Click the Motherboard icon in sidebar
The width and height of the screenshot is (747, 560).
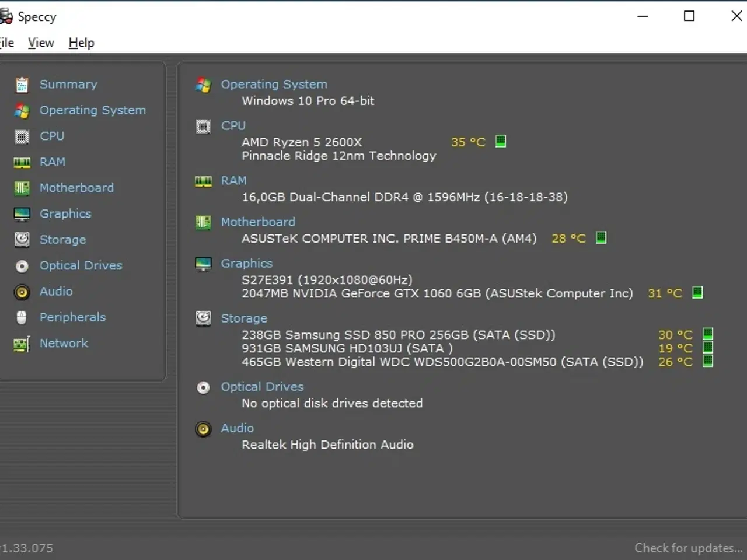tap(22, 188)
